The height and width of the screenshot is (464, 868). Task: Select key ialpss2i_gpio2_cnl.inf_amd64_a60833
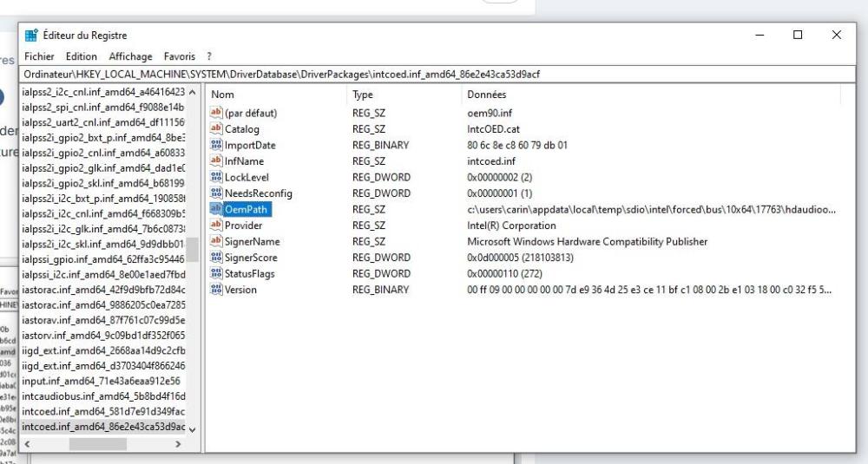click(x=103, y=153)
